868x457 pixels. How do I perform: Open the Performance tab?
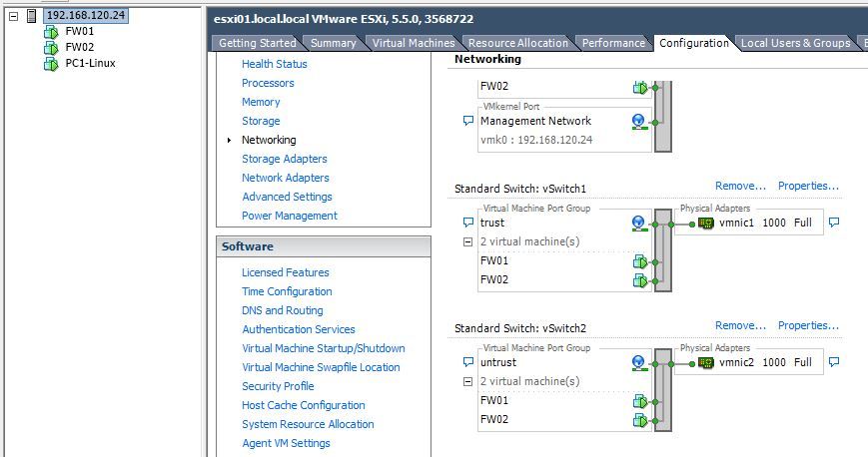click(x=613, y=43)
